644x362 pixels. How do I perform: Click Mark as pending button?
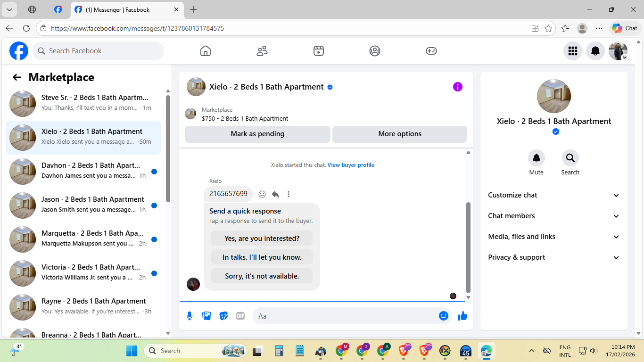[257, 134]
